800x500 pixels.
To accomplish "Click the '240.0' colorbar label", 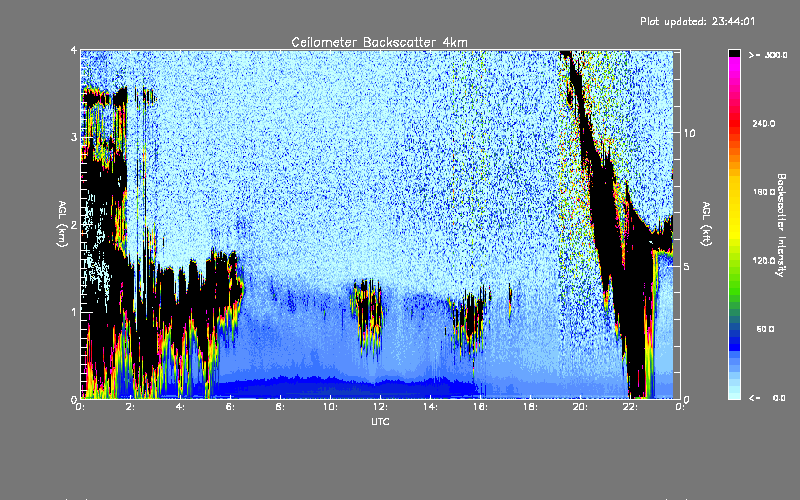I will (x=764, y=123).
